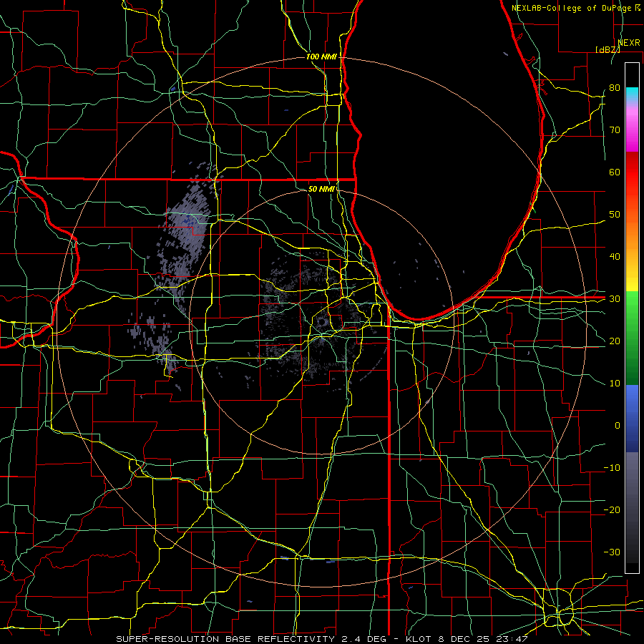Click the -10 value on the dBZ scale

point(612,468)
